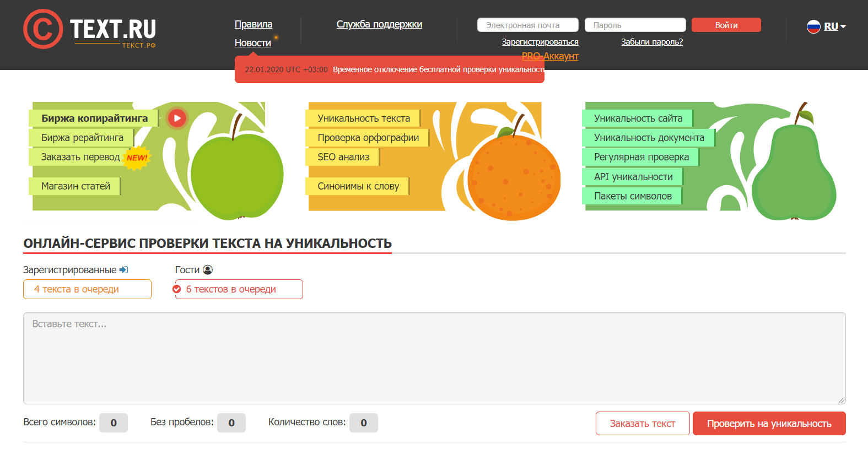The image size is (868, 449).
Task: Open Уникальность сайта
Action: tap(638, 118)
